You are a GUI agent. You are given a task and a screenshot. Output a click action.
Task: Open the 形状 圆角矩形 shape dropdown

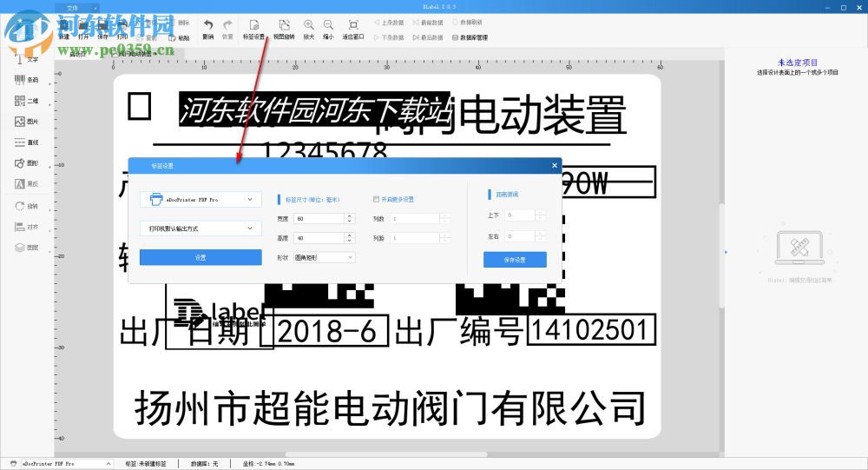324,258
